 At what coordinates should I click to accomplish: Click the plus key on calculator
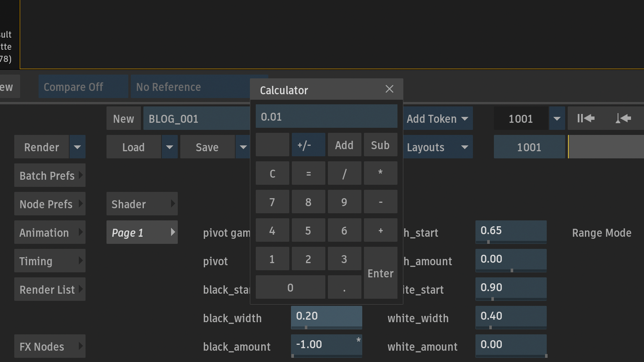381,230
